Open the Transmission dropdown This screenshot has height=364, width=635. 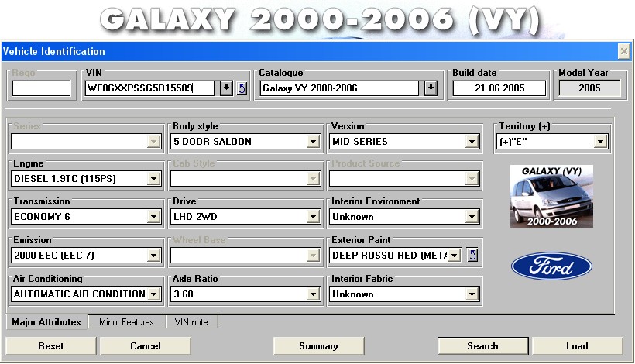(154, 217)
